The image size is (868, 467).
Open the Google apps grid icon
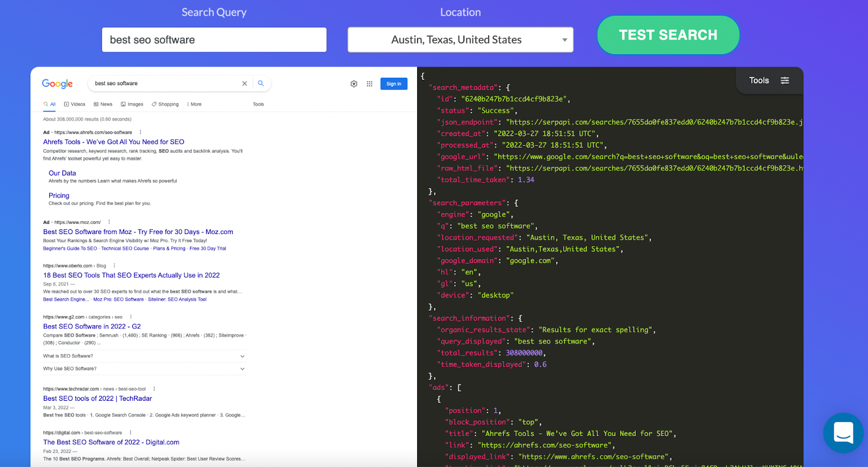(x=369, y=84)
